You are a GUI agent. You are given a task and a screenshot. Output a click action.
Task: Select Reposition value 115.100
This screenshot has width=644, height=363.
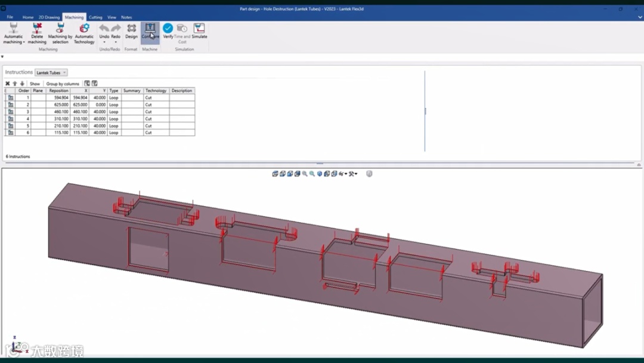tap(58, 133)
